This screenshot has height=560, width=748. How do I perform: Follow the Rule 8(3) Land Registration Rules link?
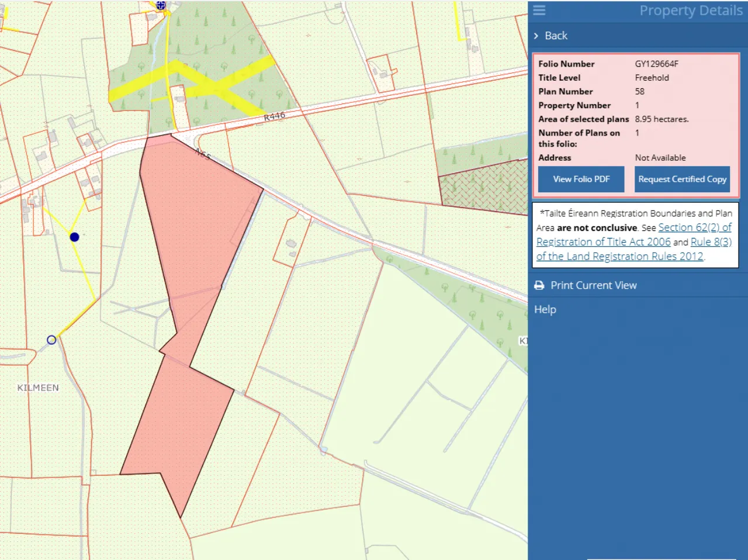point(711,242)
